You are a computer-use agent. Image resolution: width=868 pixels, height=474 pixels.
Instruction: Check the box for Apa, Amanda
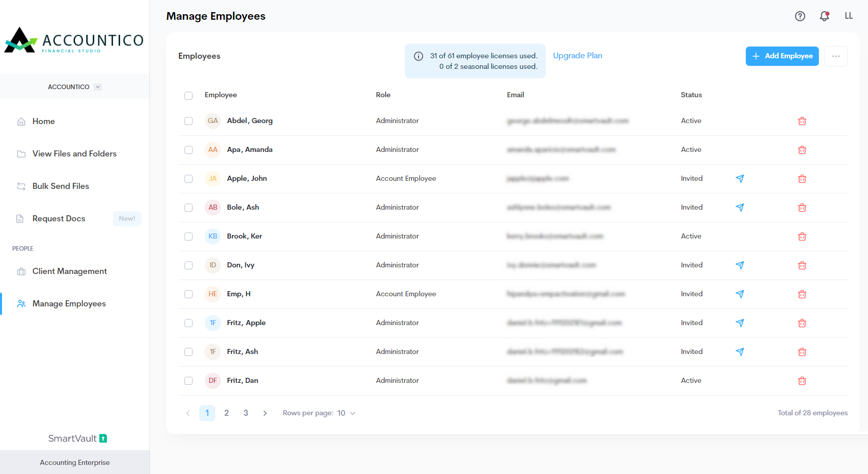(188, 150)
